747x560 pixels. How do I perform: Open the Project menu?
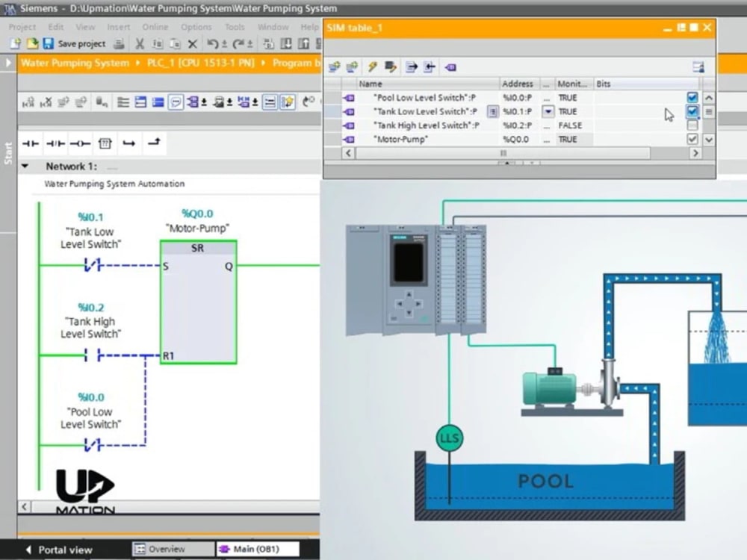coord(22,27)
